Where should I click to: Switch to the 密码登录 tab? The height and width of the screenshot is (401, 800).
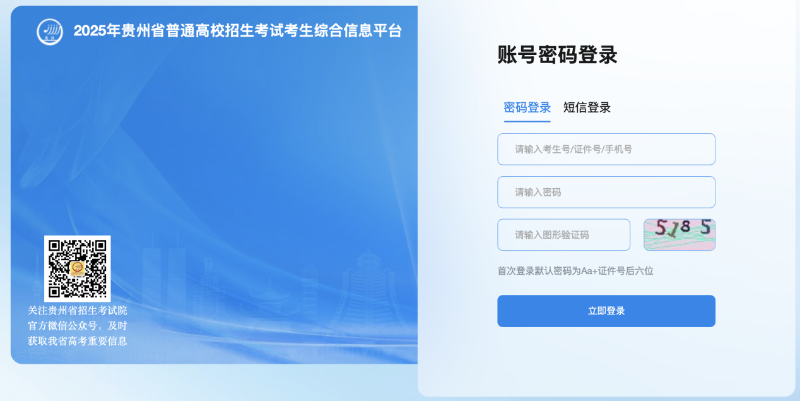click(527, 108)
